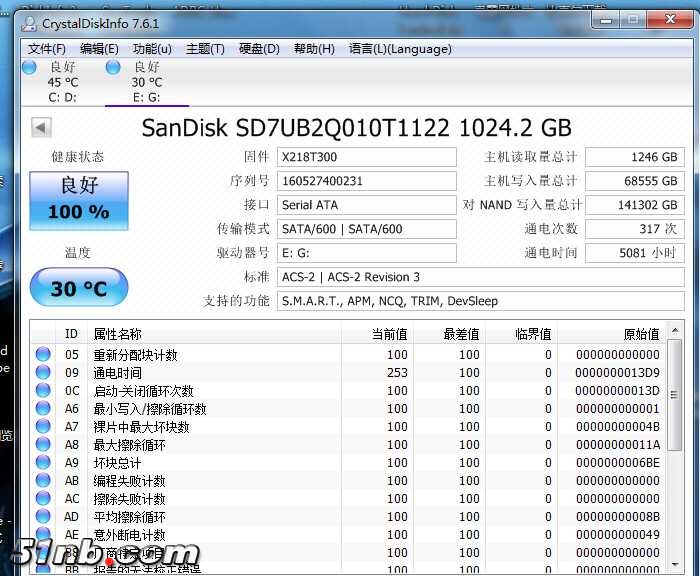Viewport: 700px width, 576px height.
Task: Click the 固件 firmware field X218T300
Action: (366, 157)
